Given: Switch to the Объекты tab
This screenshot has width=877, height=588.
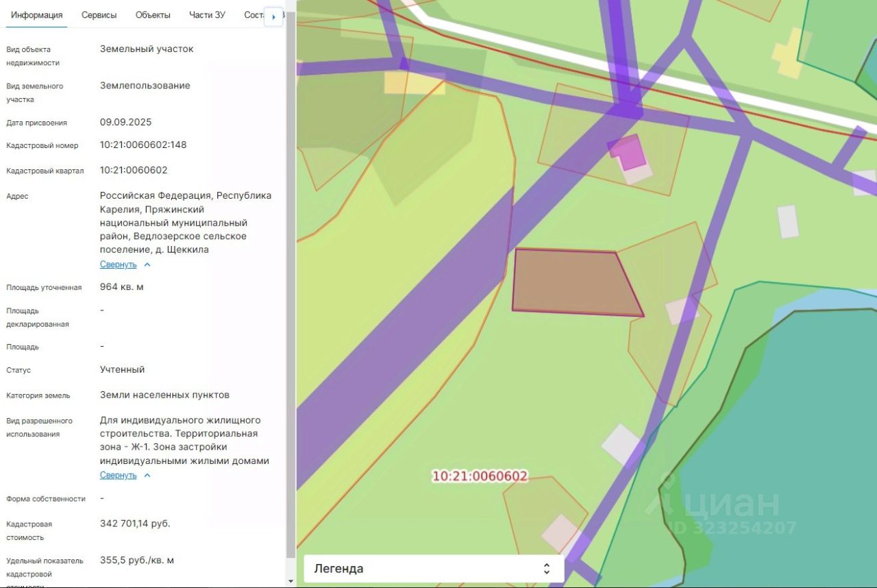Looking at the screenshot, I should click(x=153, y=15).
